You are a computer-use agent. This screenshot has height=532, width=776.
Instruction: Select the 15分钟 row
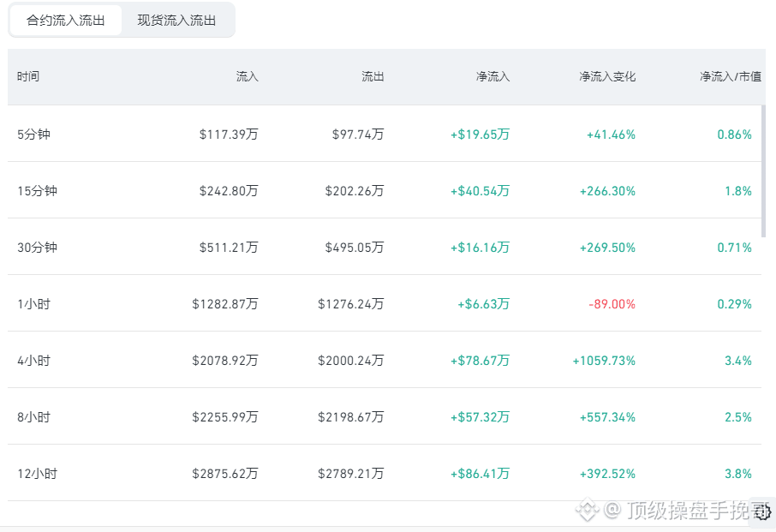385,190
